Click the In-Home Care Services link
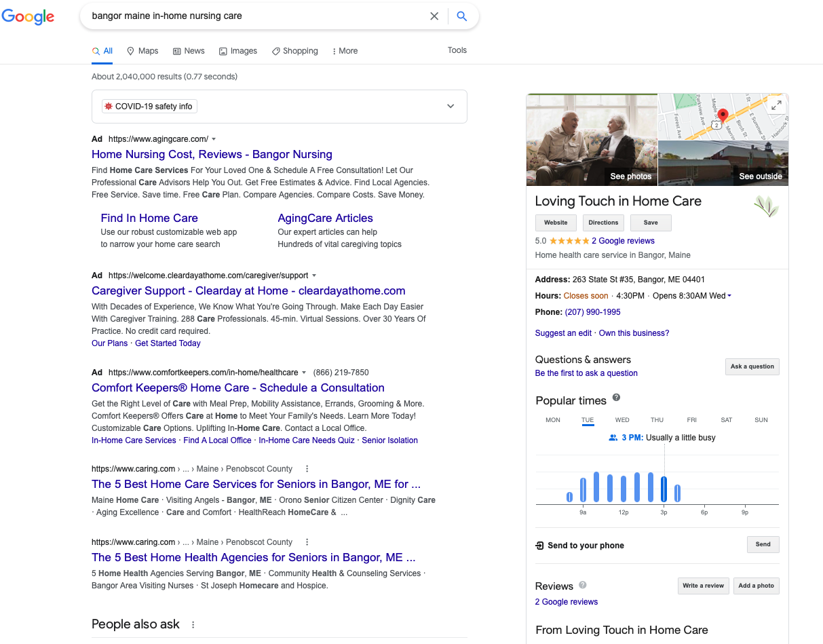This screenshot has height=644, width=823. 134,440
